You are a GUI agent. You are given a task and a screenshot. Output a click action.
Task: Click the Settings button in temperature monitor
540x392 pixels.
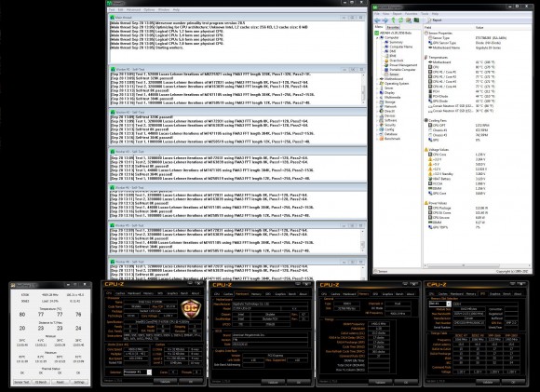pyautogui.click(x=79, y=382)
